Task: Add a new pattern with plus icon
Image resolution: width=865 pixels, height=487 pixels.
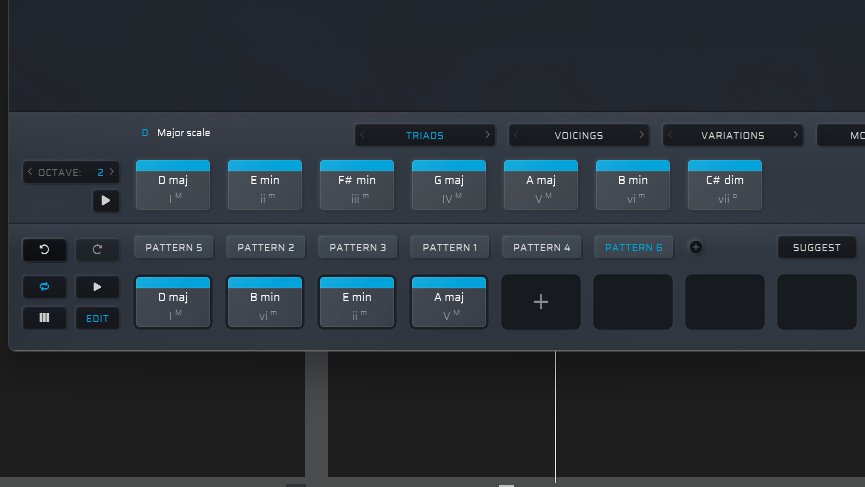Action: pos(696,247)
